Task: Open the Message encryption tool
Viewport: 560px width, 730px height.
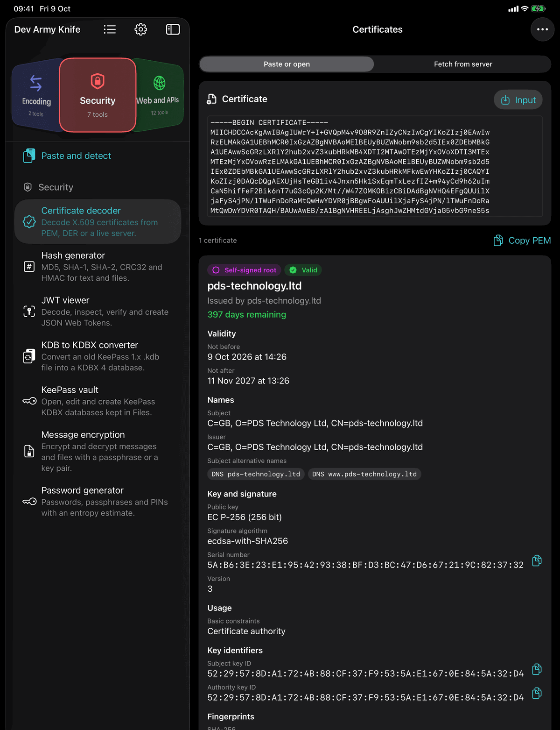Action: click(x=98, y=451)
